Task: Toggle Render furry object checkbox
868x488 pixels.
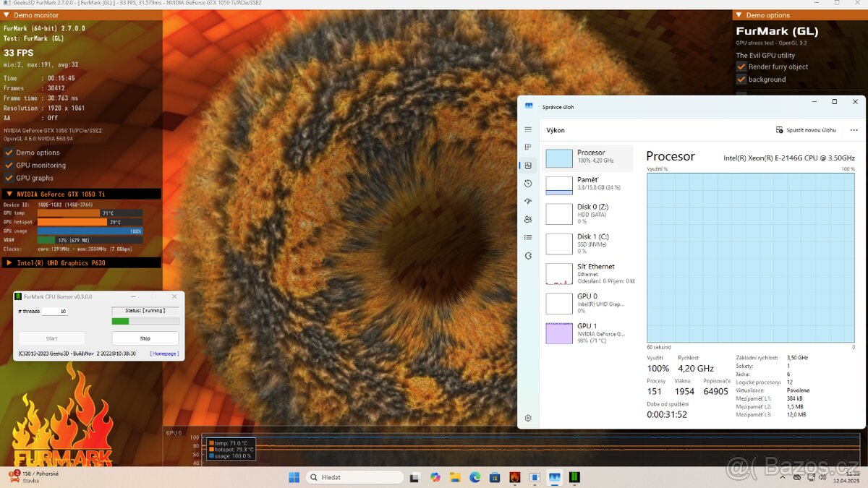Action: [x=741, y=67]
